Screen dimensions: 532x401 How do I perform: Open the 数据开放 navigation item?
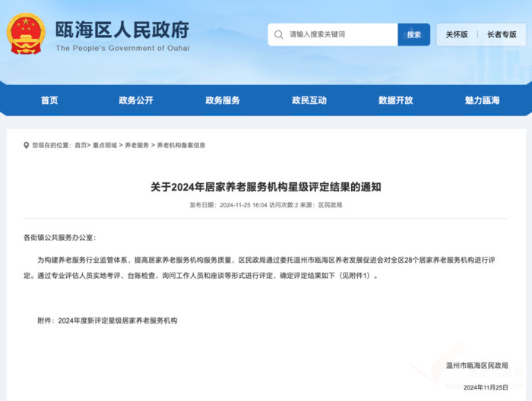(396, 100)
